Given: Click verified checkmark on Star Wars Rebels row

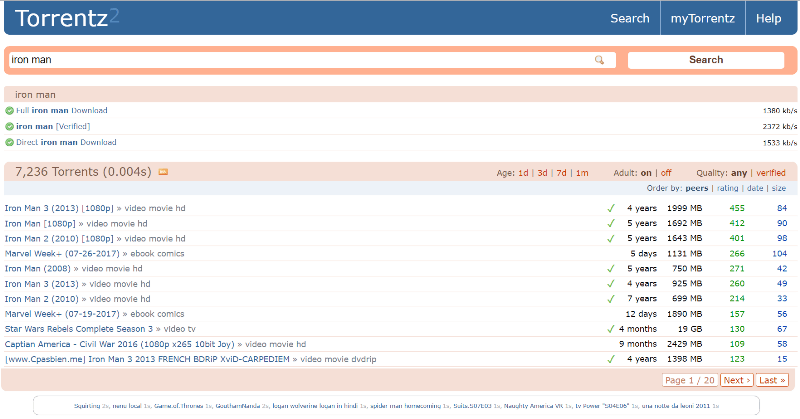Looking at the screenshot, I should 611,329.
